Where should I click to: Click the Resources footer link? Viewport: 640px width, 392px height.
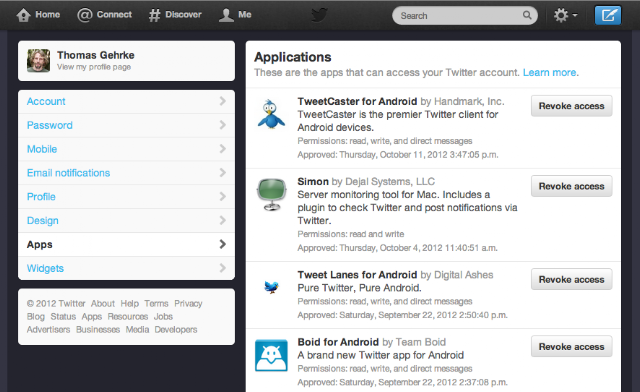128,316
